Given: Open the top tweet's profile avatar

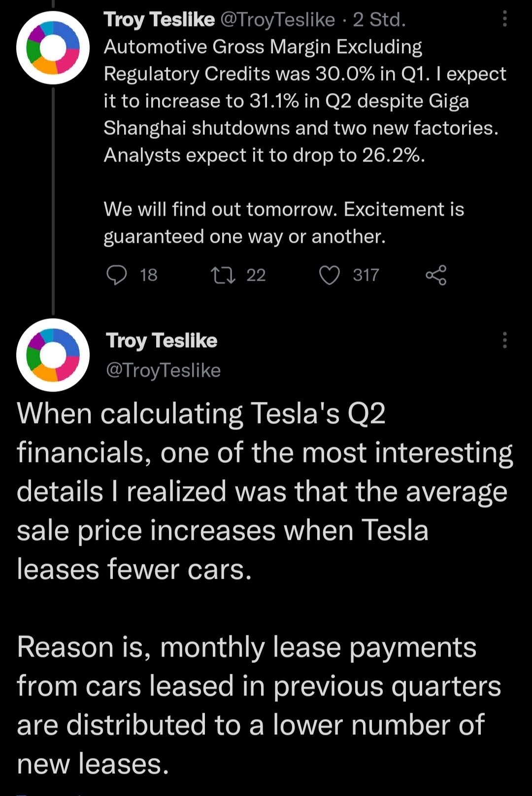Looking at the screenshot, I should click(53, 48).
